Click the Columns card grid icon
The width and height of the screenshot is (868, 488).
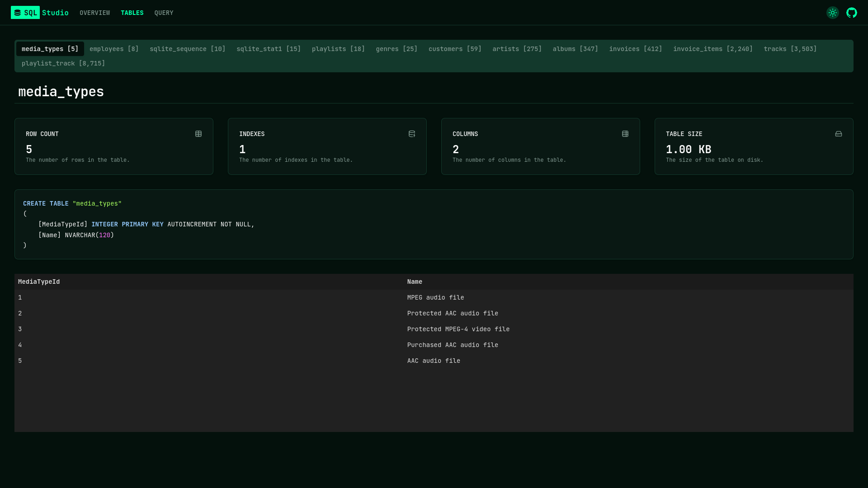[625, 134]
